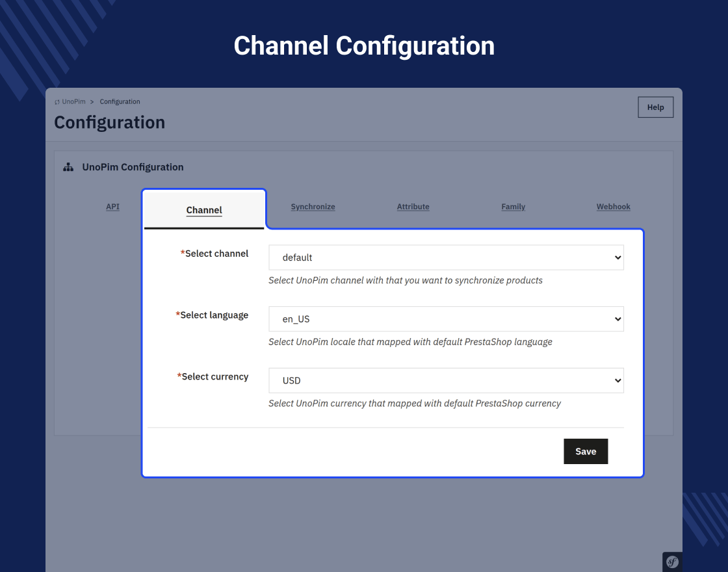Click the 'Select UnoPim currency that mapped' hint
Image resolution: width=728 pixels, height=572 pixels.
[415, 404]
